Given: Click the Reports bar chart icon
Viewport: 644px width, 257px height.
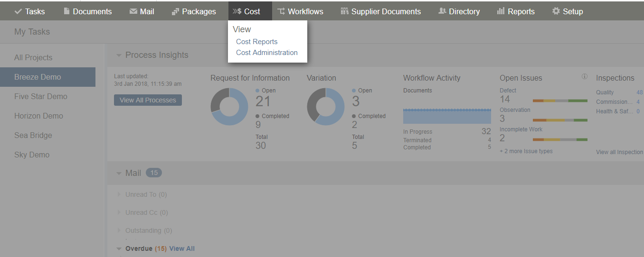Looking at the screenshot, I should pyautogui.click(x=501, y=11).
